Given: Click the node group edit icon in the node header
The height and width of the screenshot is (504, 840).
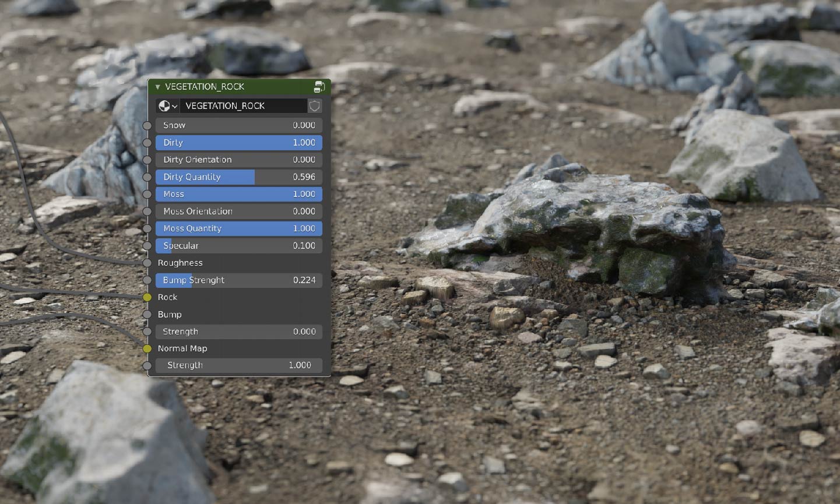Looking at the screenshot, I should point(319,87).
